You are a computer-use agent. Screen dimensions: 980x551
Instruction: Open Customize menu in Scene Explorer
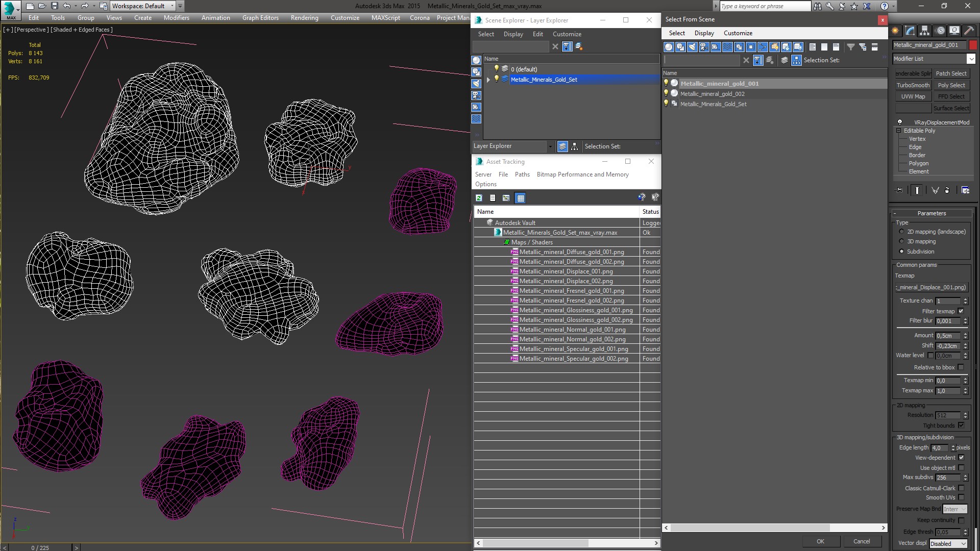coord(567,34)
